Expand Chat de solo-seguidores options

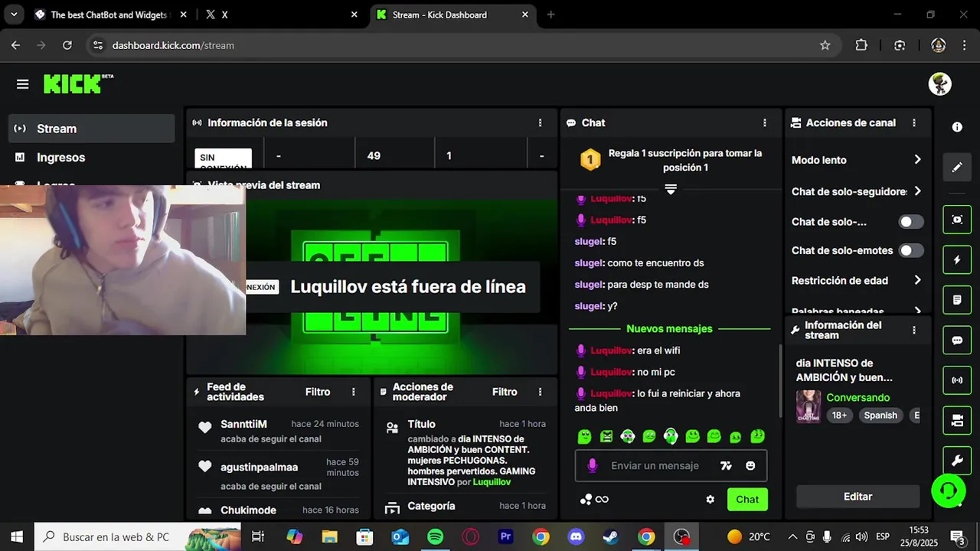pos(857,191)
